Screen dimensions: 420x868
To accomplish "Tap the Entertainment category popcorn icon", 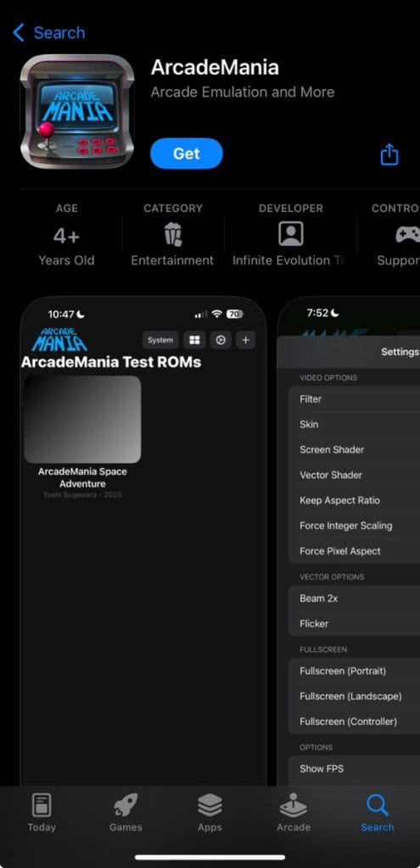I will [x=172, y=234].
